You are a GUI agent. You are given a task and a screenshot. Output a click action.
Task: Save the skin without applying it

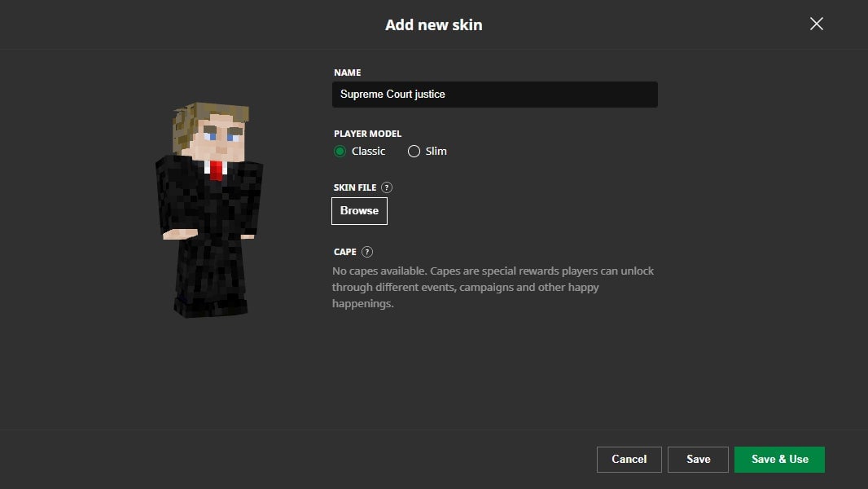tap(698, 459)
